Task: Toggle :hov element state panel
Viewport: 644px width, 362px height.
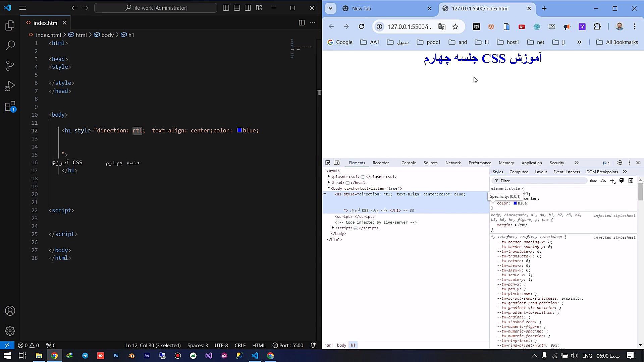Action: point(593,181)
